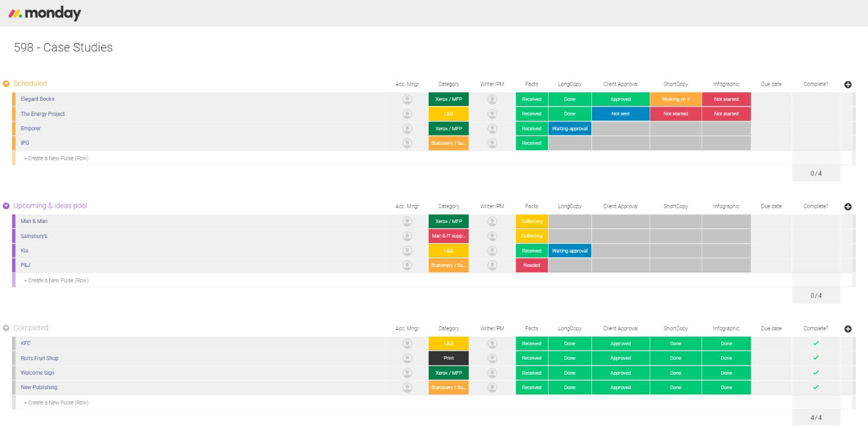The image size is (868, 428).
Task: Assign account manager for Kia
Action: [x=407, y=251]
